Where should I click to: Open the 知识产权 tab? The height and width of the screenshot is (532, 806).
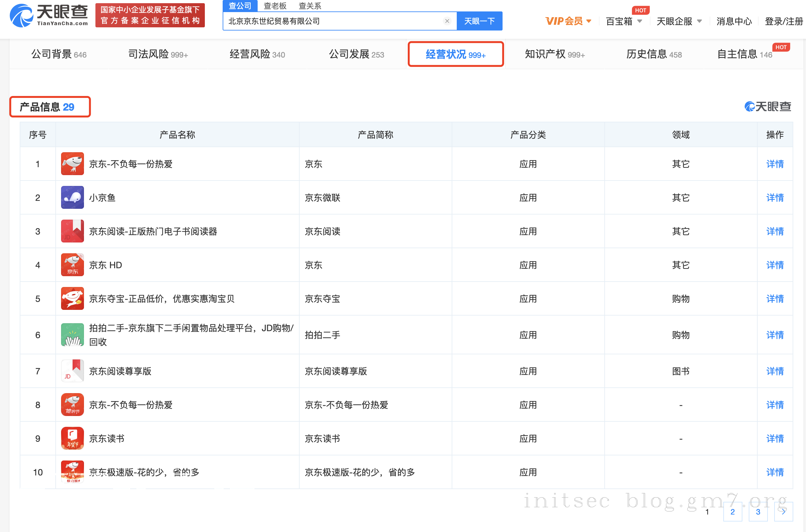(554, 54)
